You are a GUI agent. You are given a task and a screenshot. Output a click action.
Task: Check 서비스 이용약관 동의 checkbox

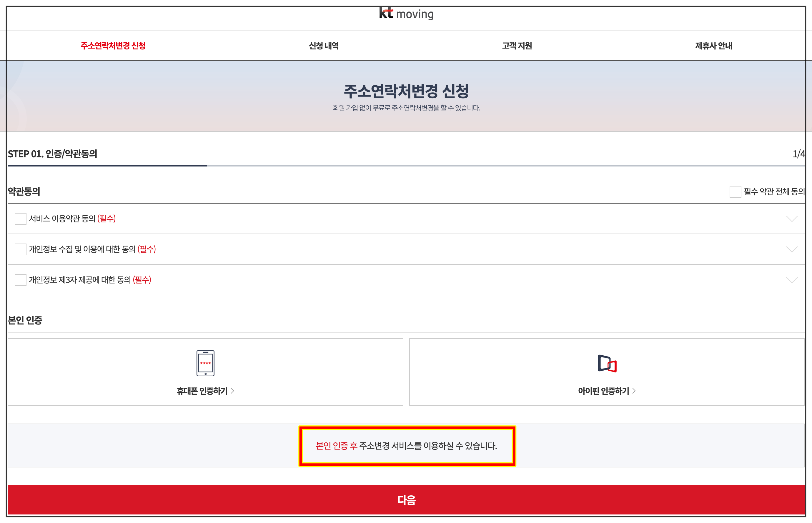point(20,219)
